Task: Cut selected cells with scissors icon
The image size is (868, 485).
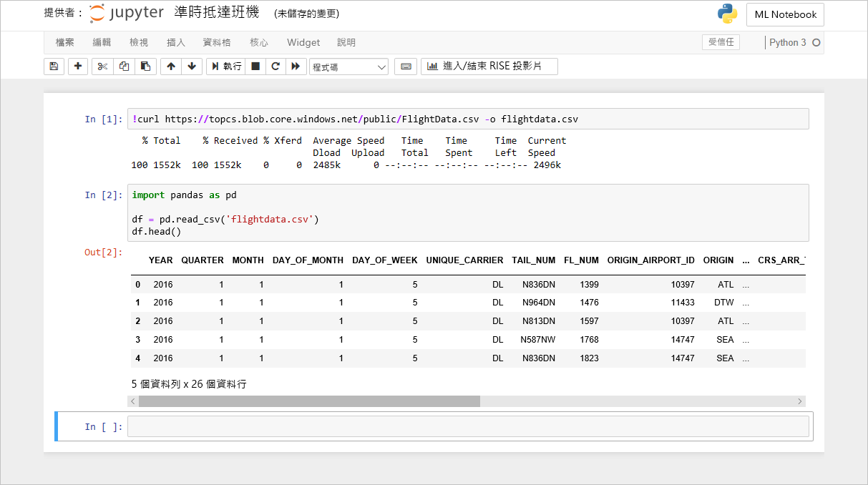Action: pos(102,67)
